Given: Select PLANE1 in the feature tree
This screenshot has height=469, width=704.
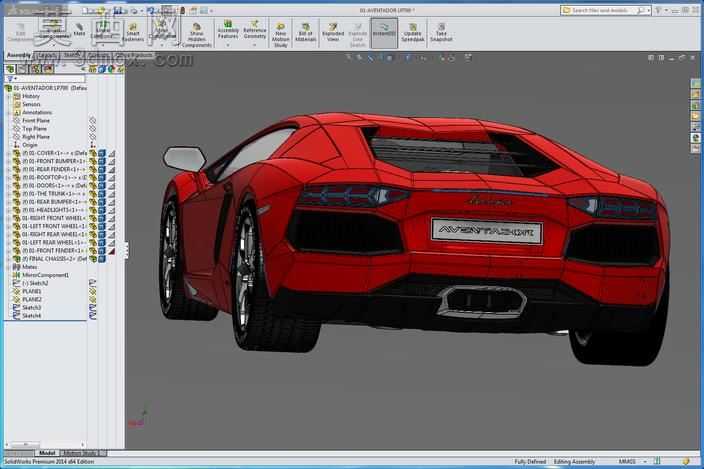Looking at the screenshot, I should tap(32, 291).
